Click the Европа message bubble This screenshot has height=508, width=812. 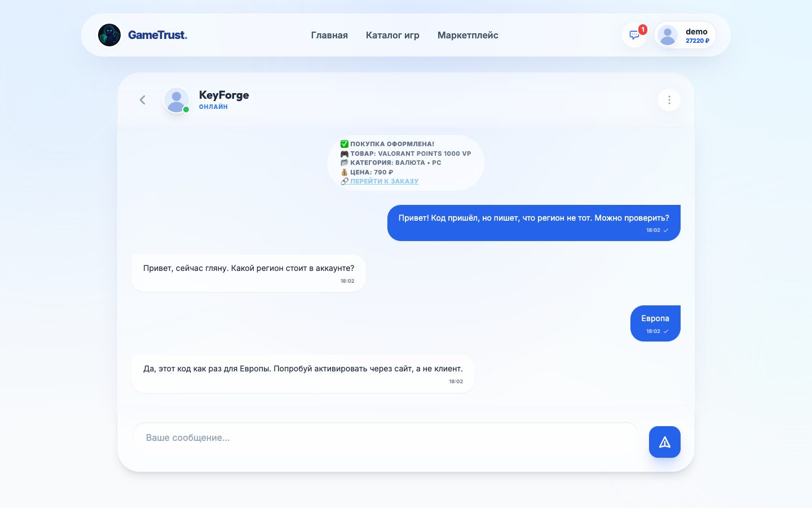click(x=655, y=323)
